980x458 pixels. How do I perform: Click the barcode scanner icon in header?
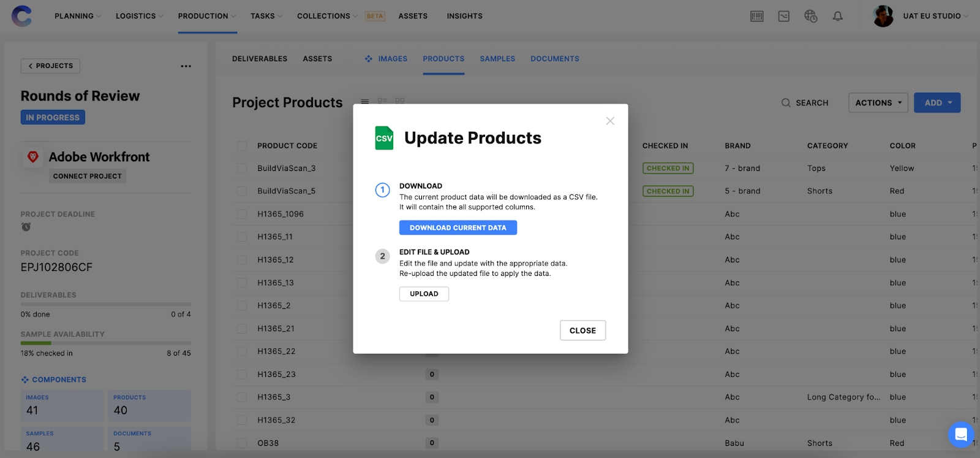(757, 17)
